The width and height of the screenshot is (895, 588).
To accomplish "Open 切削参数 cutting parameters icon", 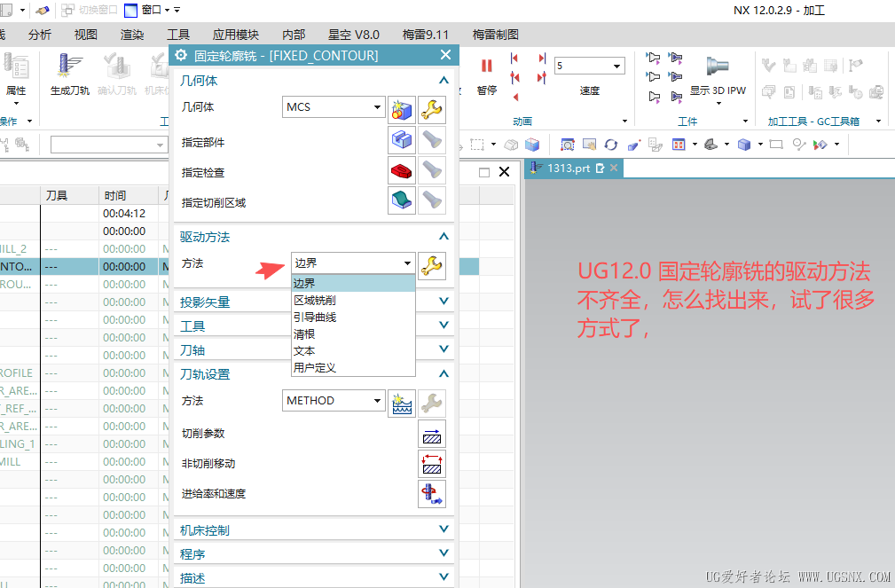I will pyautogui.click(x=431, y=434).
